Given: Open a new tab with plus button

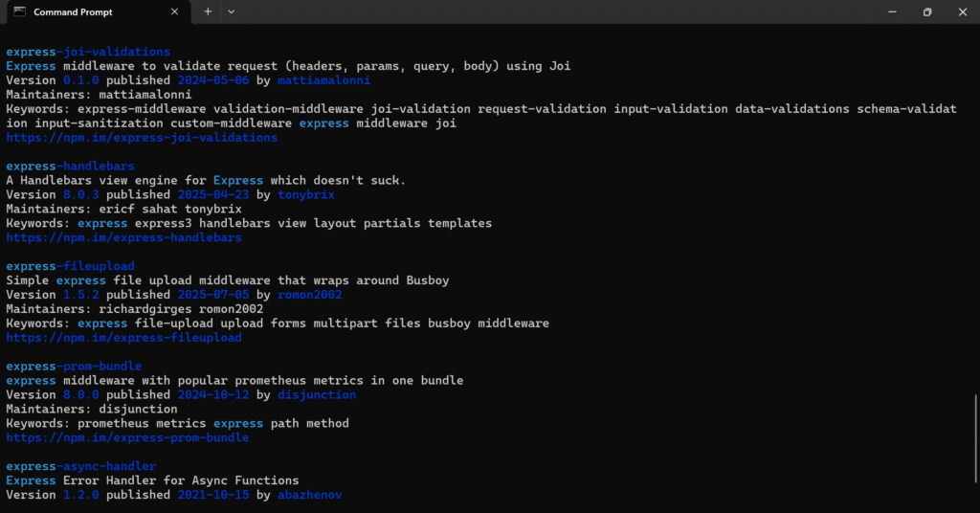Looking at the screenshot, I should click(x=208, y=11).
